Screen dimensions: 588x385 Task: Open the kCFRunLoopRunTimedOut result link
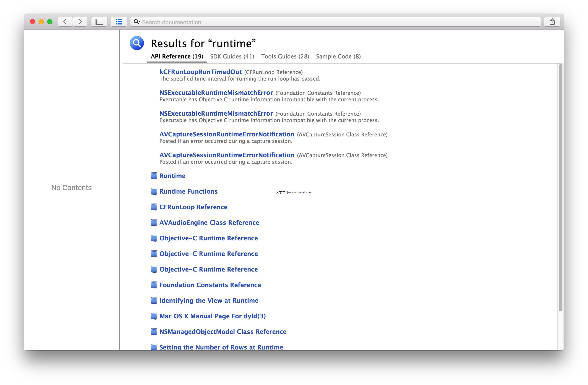pyautogui.click(x=200, y=72)
